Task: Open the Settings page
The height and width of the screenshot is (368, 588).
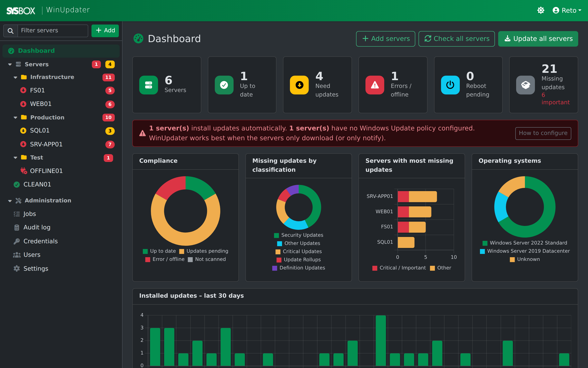Action: click(36, 269)
